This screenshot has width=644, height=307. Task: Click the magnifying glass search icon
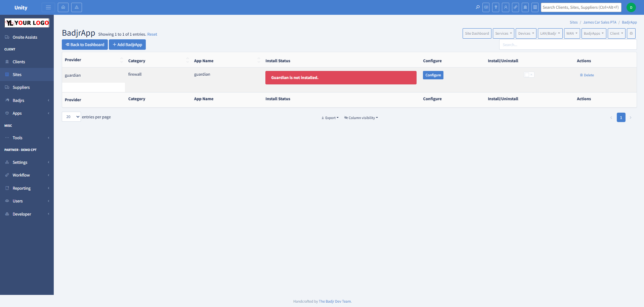pyautogui.click(x=478, y=7)
